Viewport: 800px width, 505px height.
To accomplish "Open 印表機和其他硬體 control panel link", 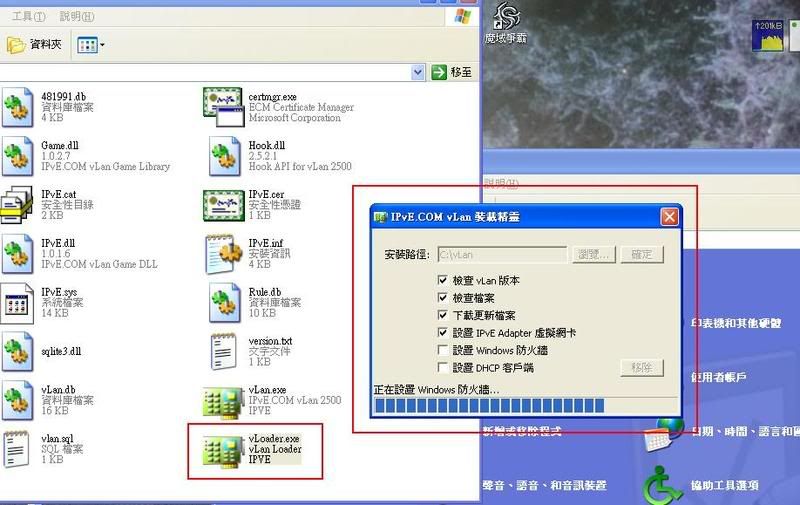I will (736, 323).
